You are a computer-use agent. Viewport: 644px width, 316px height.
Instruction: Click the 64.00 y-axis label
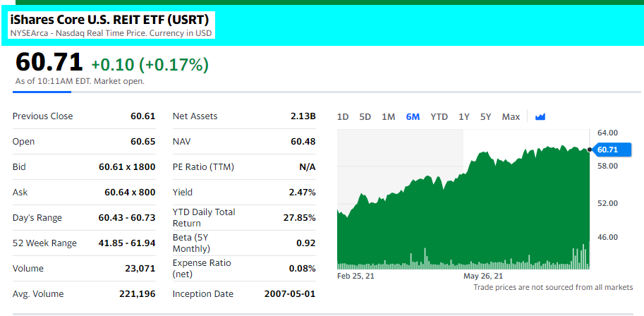pyautogui.click(x=607, y=133)
